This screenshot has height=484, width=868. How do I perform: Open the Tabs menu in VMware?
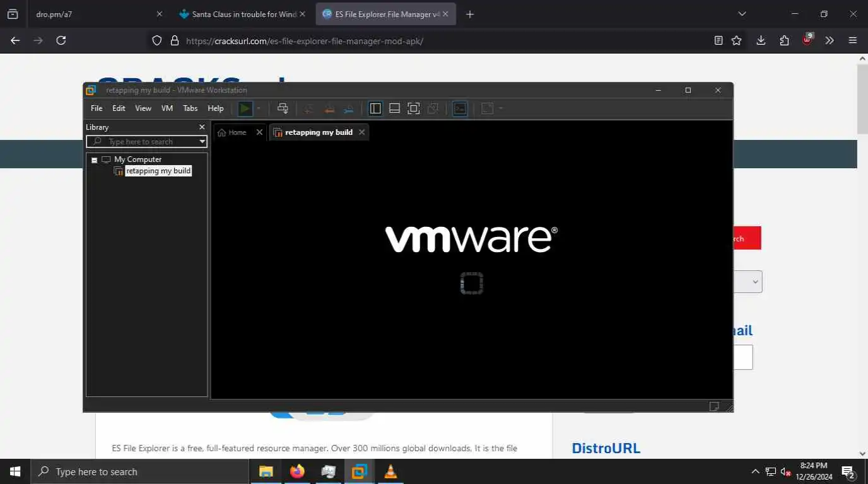point(191,108)
